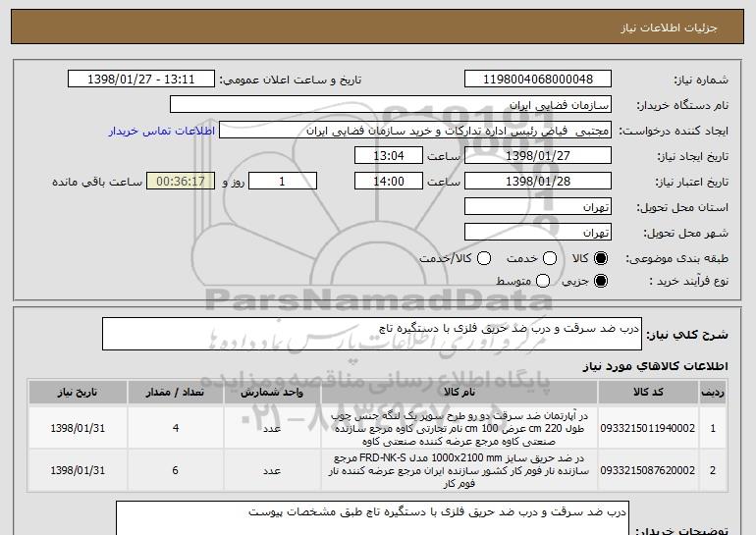Click the واحد شمارش column header
The width and height of the screenshot is (756, 535).
(272, 393)
